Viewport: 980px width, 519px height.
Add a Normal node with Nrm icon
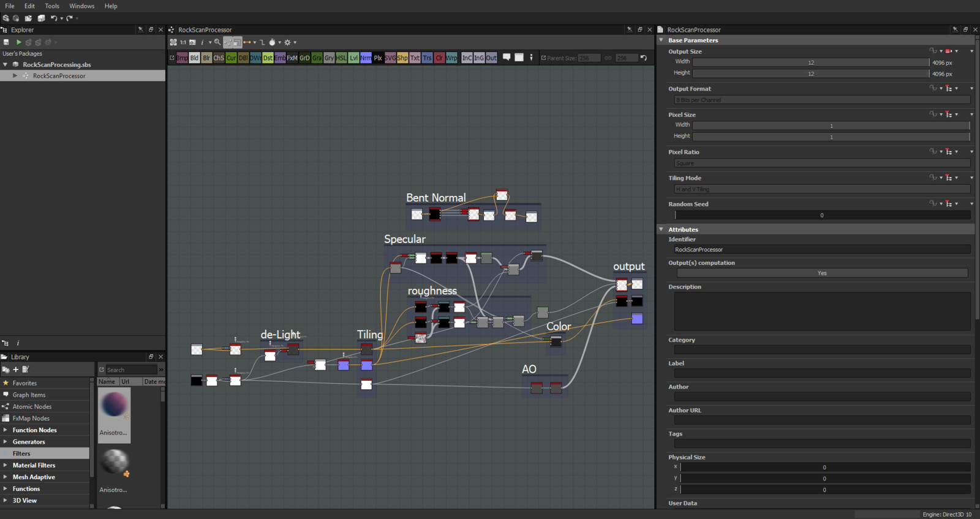(x=366, y=58)
